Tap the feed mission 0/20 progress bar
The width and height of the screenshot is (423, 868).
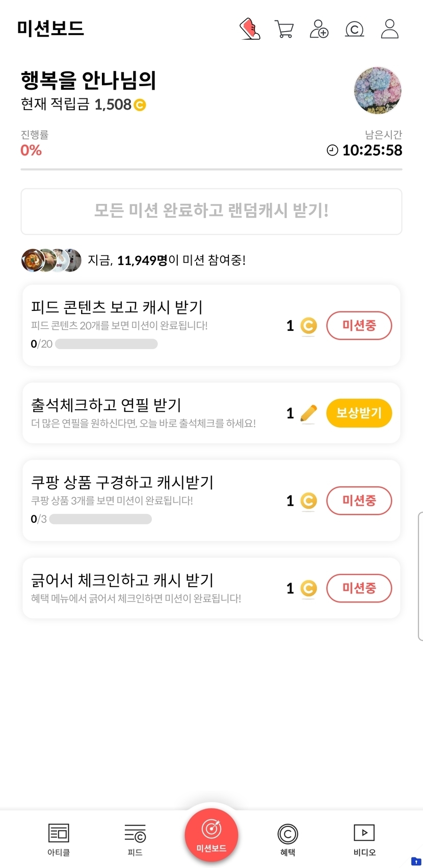106,344
